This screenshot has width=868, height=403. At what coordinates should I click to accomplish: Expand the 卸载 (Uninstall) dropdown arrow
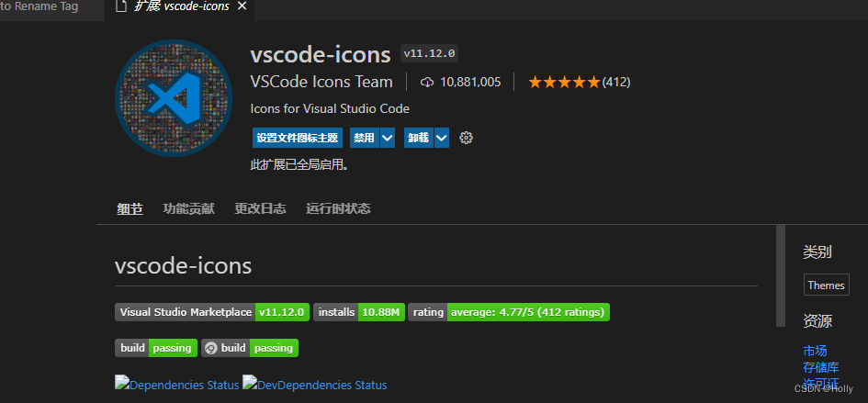click(x=442, y=138)
